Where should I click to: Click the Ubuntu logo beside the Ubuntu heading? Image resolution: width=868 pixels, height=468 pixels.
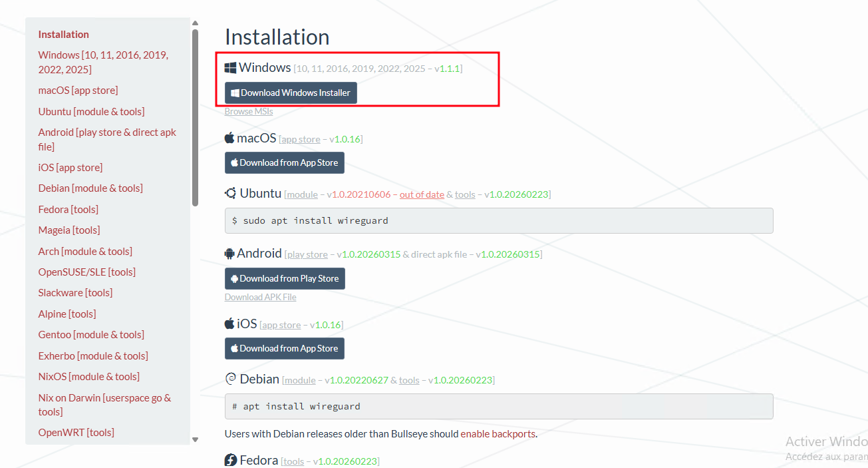231,194
